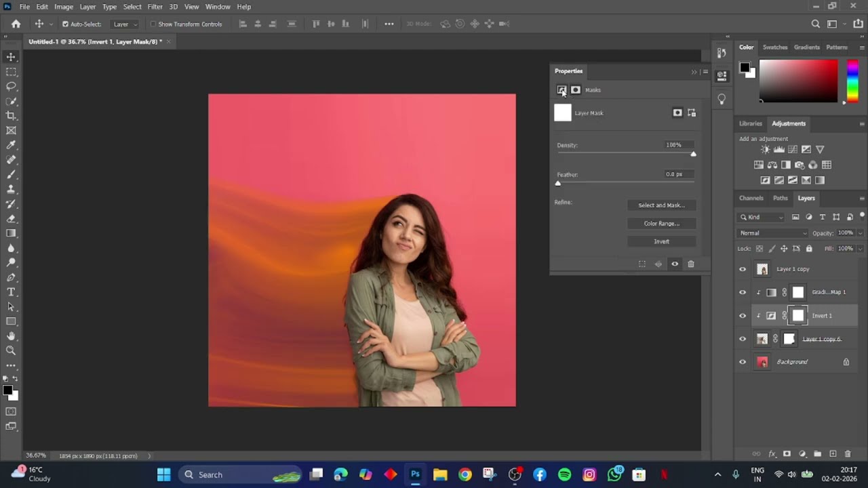868x488 pixels.
Task: Hide the Background layer
Action: [x=743, y=362]
